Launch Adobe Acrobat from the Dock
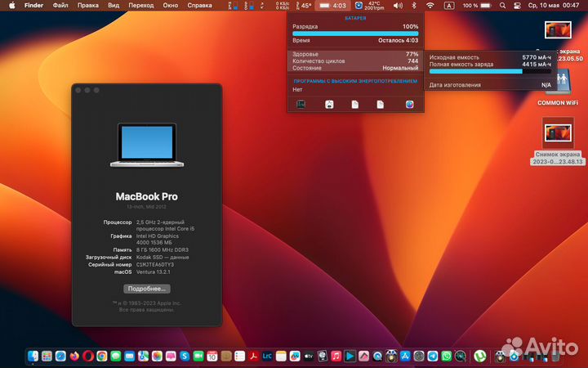 253,356
